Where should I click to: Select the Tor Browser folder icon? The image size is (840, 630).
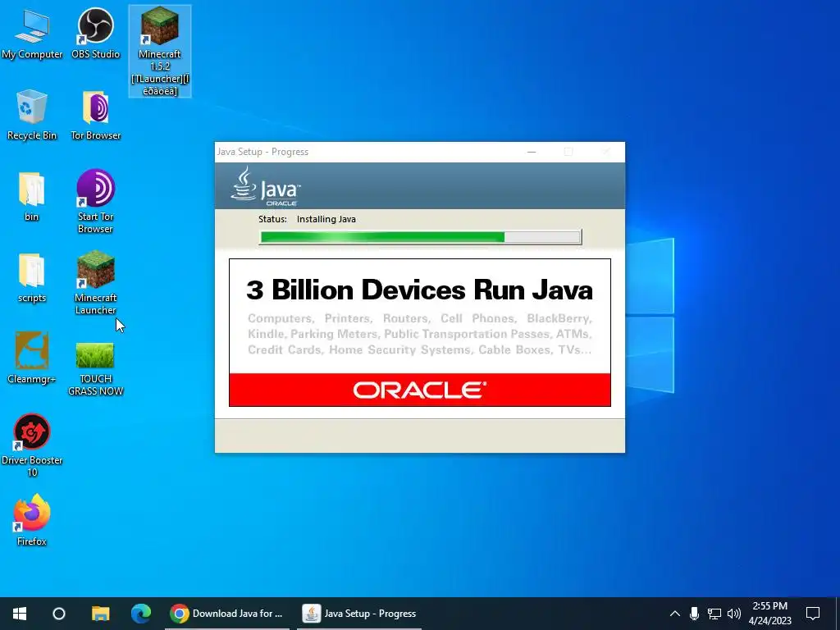click(95, 115)
